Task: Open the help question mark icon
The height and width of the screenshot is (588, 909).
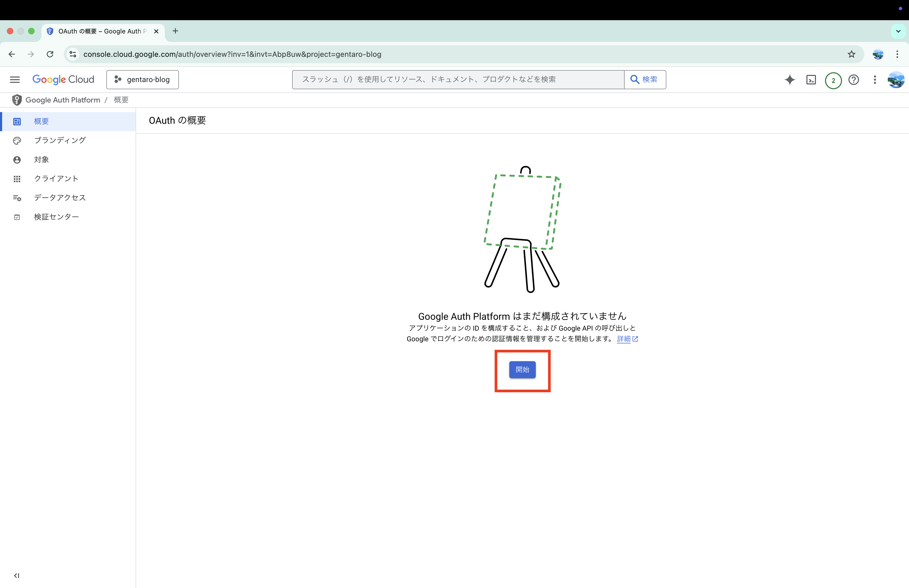Action: (x=854, y=80)
